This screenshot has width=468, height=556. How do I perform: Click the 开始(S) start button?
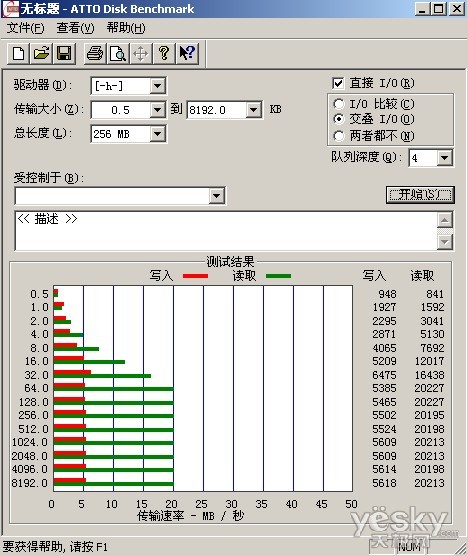click(x=420, y=195)
